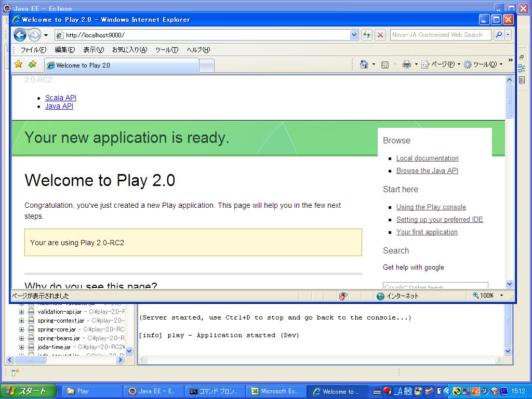Click the インターネット zone globe icon
Viewport: 532px width, 399px height.
pyautogui.click(x=380, y=296)
